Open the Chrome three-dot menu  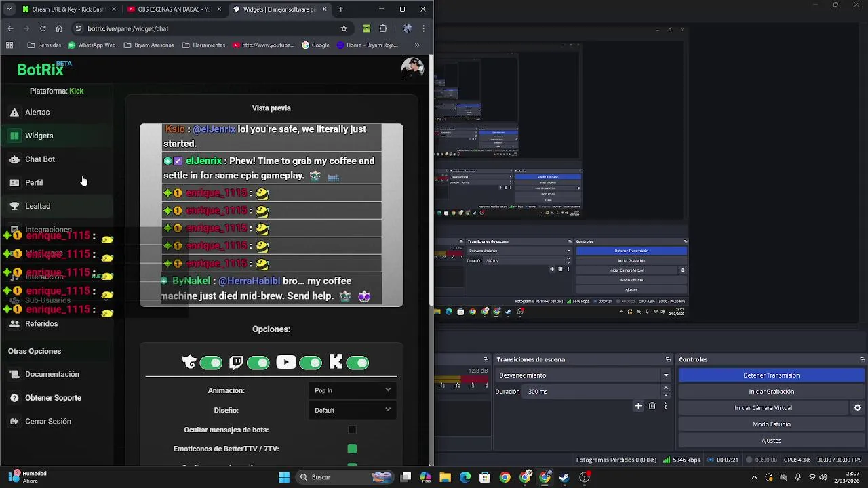pos(423,28)
